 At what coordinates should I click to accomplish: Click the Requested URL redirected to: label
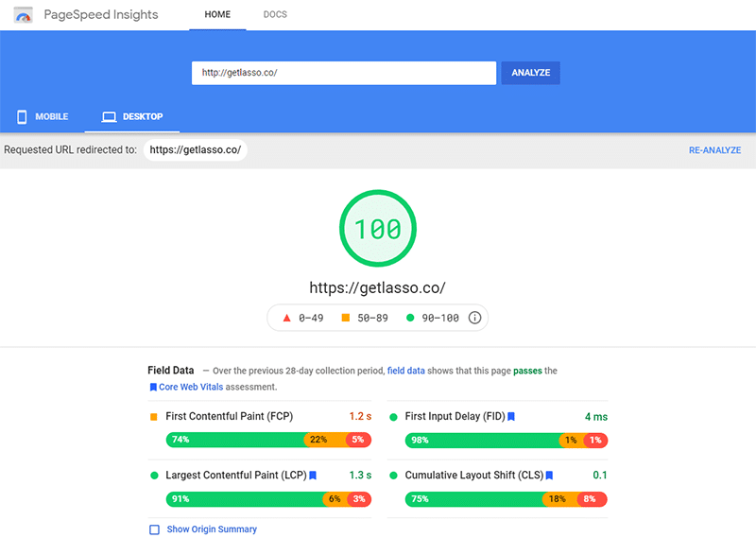70,150
